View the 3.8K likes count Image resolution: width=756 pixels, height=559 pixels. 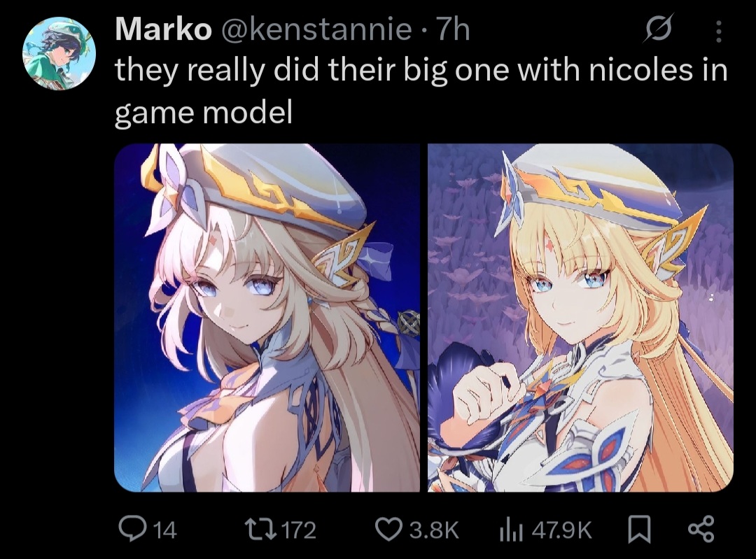coord(433,530)
